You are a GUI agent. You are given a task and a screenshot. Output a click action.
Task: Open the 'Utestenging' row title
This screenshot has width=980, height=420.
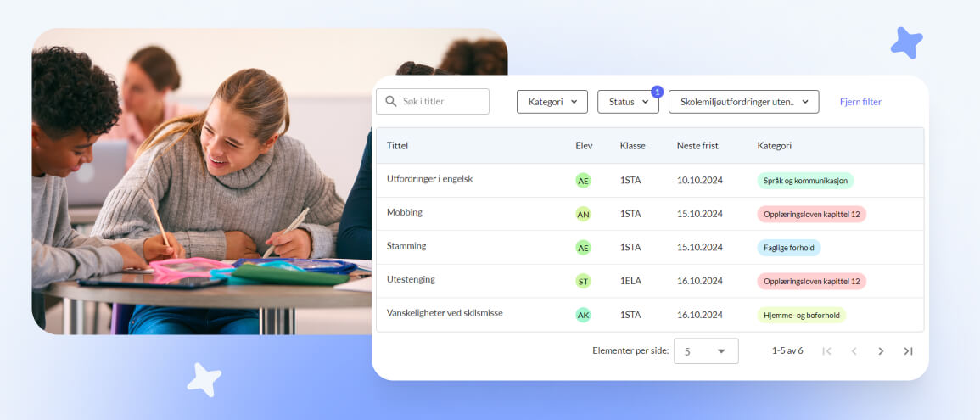pyautogui.click(x=411, y=279)
